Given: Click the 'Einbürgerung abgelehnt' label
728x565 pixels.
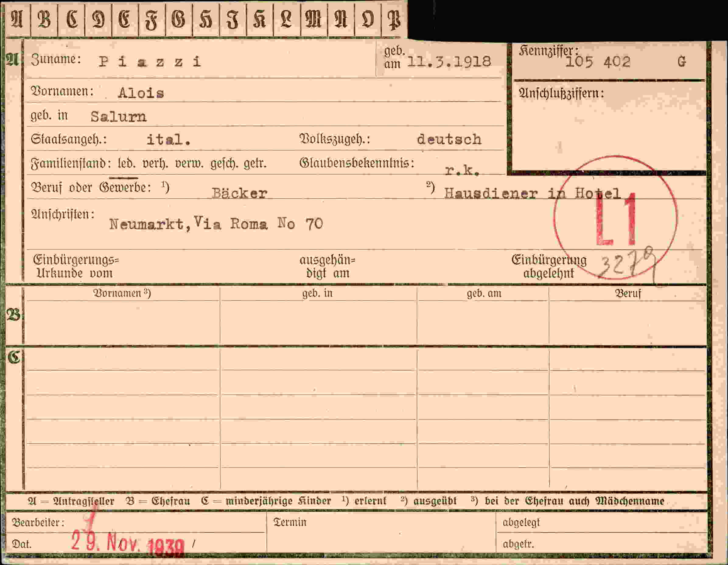Looking at the screenshot, I should pos(549,267).
